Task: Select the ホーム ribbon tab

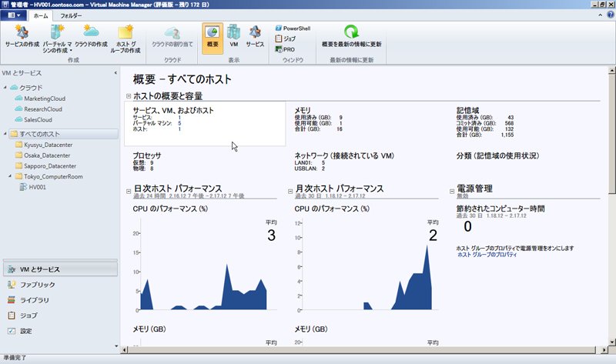Action: [41, 15]
